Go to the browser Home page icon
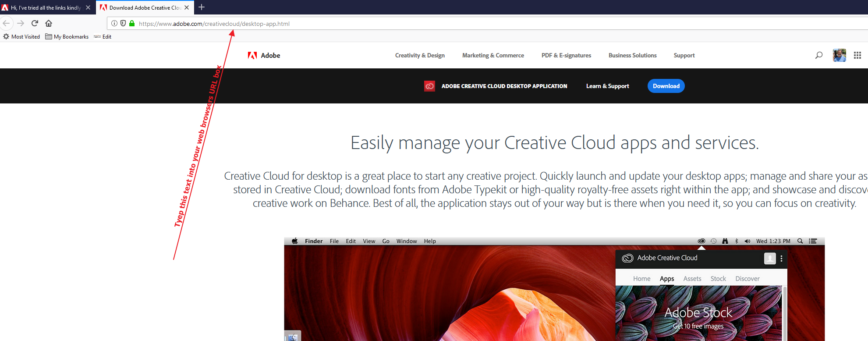This screenshot has width=868, height=341. click(49, 23)
